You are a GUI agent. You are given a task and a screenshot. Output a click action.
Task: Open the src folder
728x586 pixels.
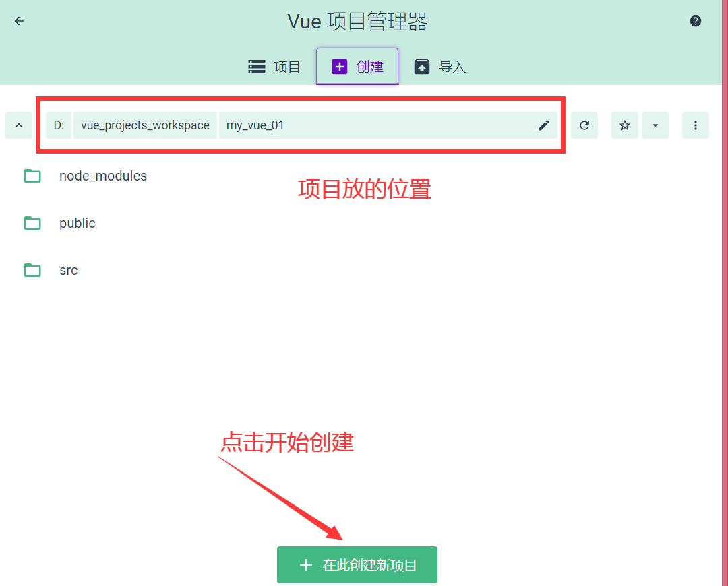(68, 269)
